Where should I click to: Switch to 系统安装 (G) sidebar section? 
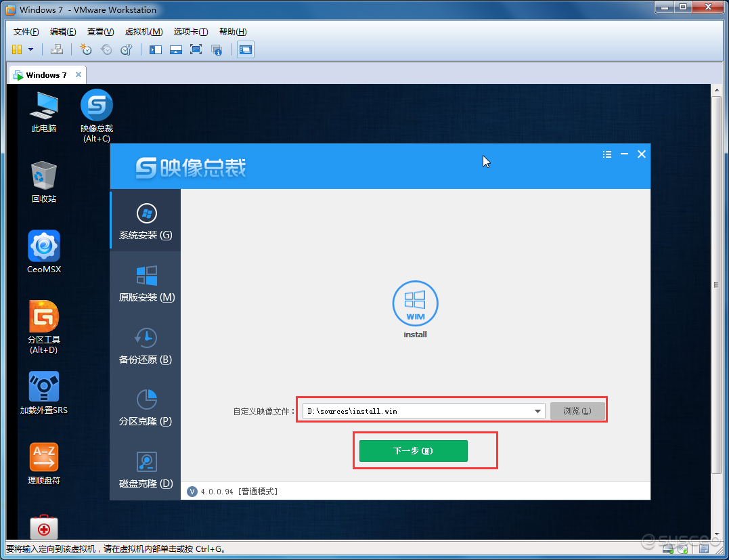click(146, 221)
